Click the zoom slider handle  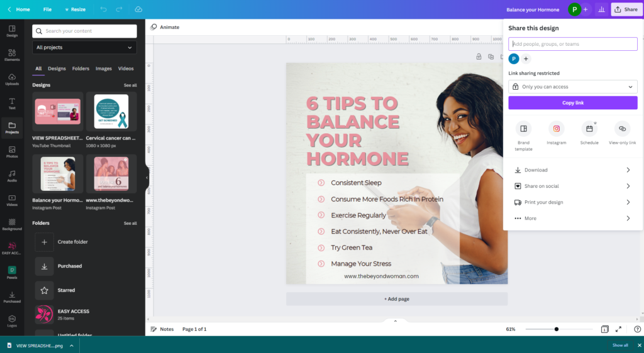[556, 329]
